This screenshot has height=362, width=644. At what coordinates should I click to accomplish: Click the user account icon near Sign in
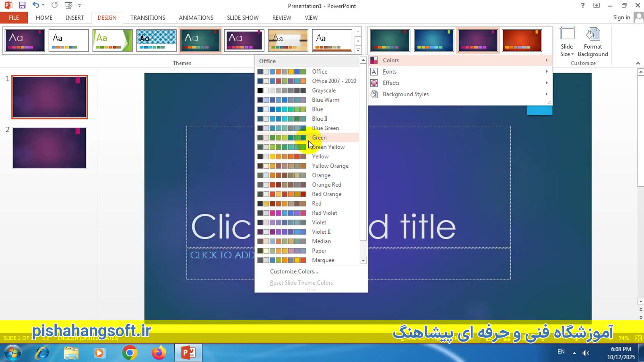coord(638,17)
